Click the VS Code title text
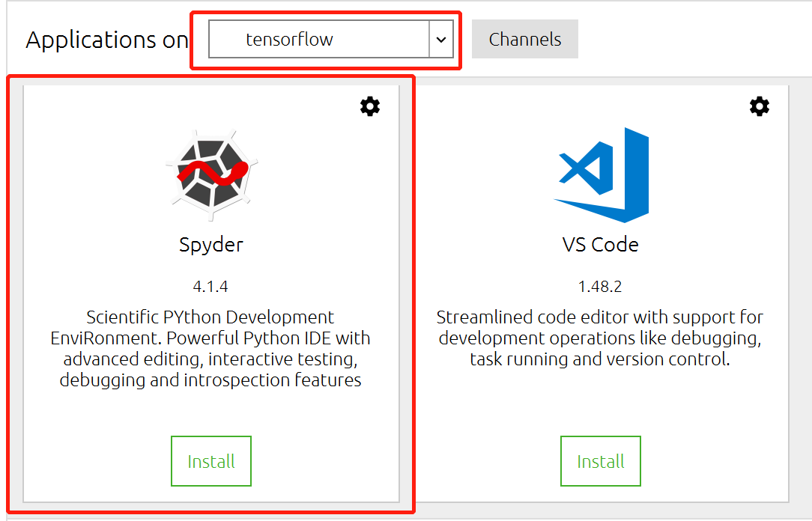 tap(601, 245)
